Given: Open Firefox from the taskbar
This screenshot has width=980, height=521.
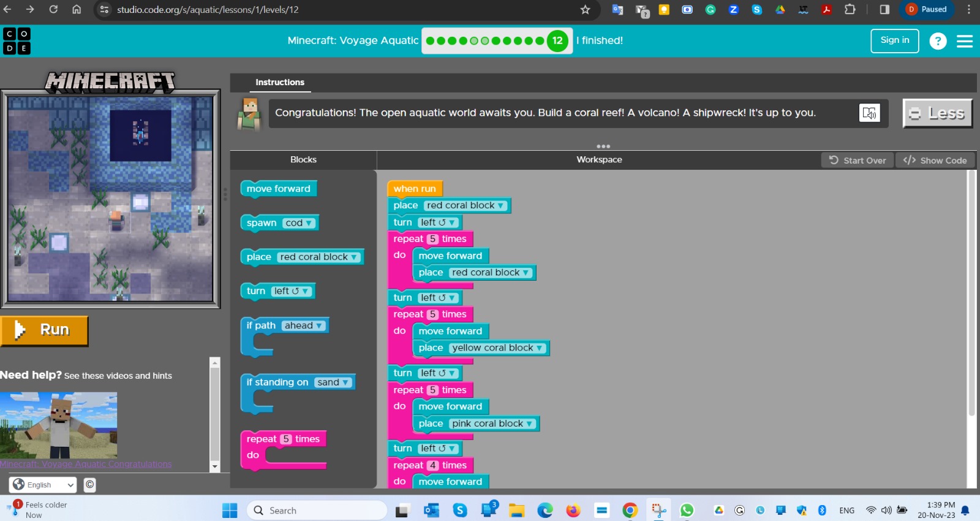Looking at the screenshot, I should [x=573, y=510].
